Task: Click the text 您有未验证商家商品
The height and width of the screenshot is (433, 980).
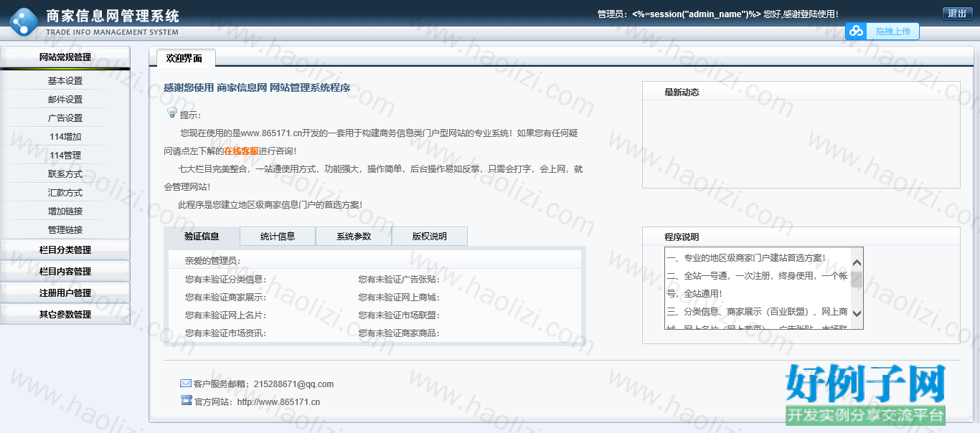Action: (x=399, y=333)
